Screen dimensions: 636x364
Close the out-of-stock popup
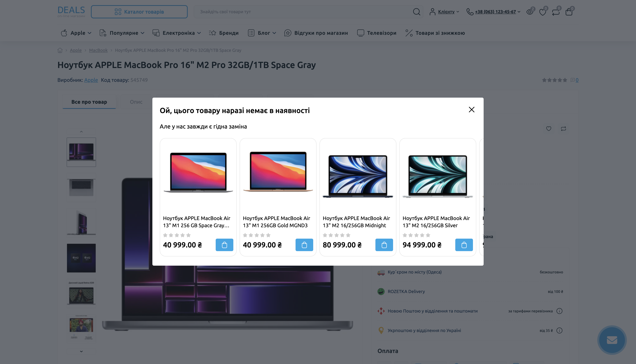(x=471, y=110)
